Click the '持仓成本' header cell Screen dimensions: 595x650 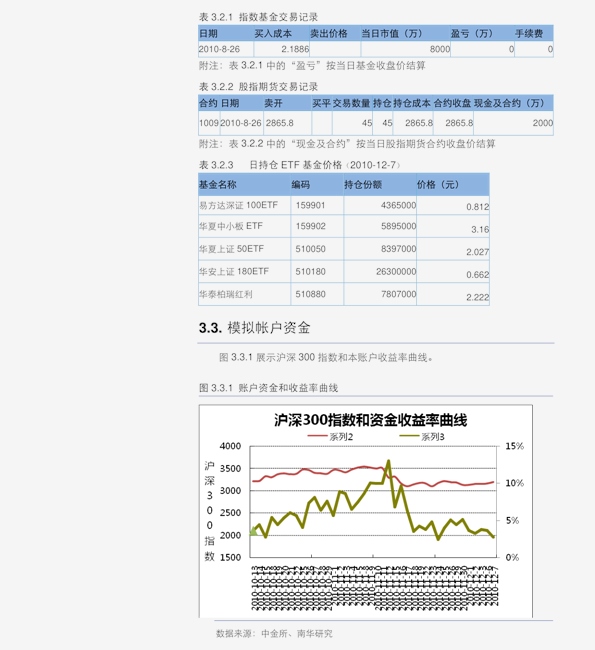pos(412,103)
